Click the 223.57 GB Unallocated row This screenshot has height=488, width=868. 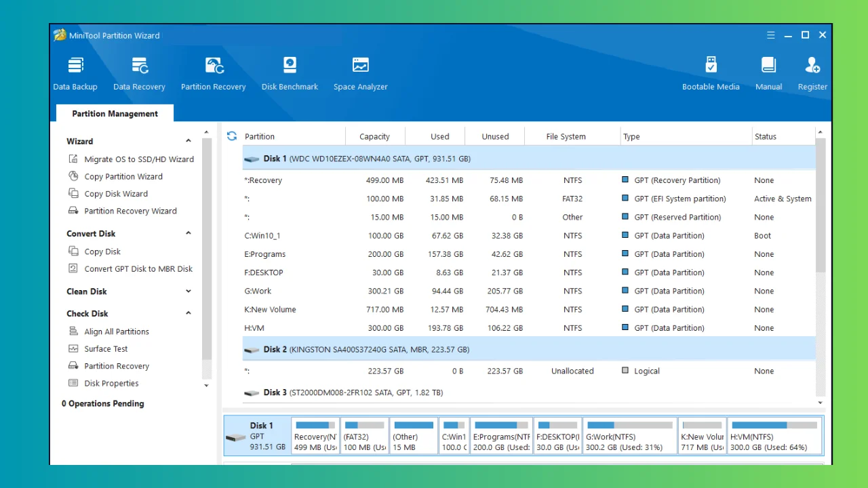pos(529,371)
